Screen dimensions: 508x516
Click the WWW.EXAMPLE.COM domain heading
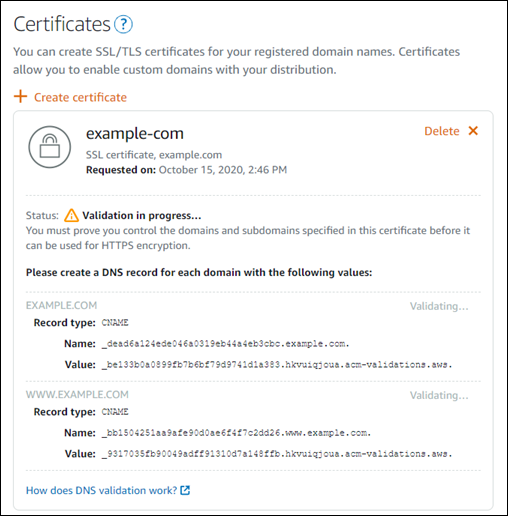(77, 395)
